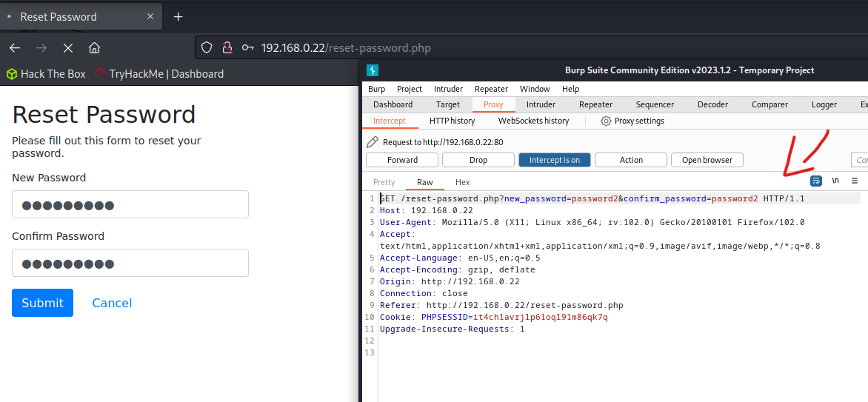Viewport: 868px width, 402px height.
Task: Click the insecure connection lock icon
Action: [x=226, y=47]
